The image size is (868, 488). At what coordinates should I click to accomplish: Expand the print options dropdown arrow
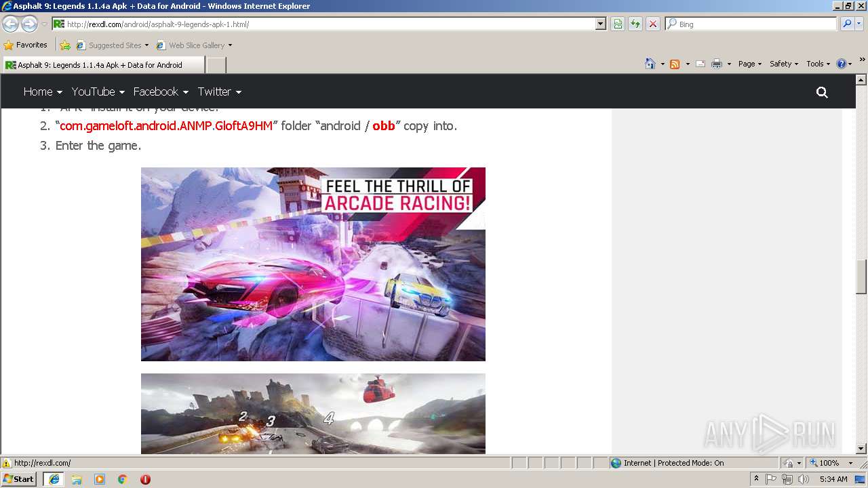(729, 64)
